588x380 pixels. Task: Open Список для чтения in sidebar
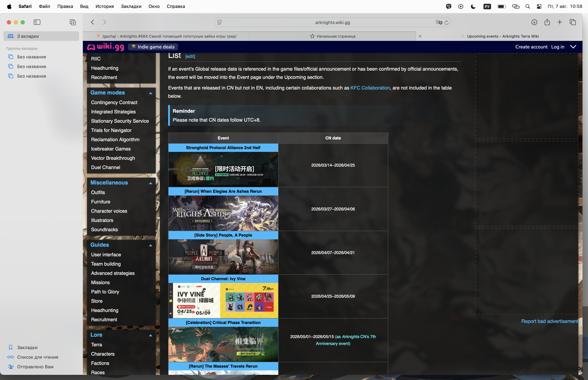pos(37,357)
